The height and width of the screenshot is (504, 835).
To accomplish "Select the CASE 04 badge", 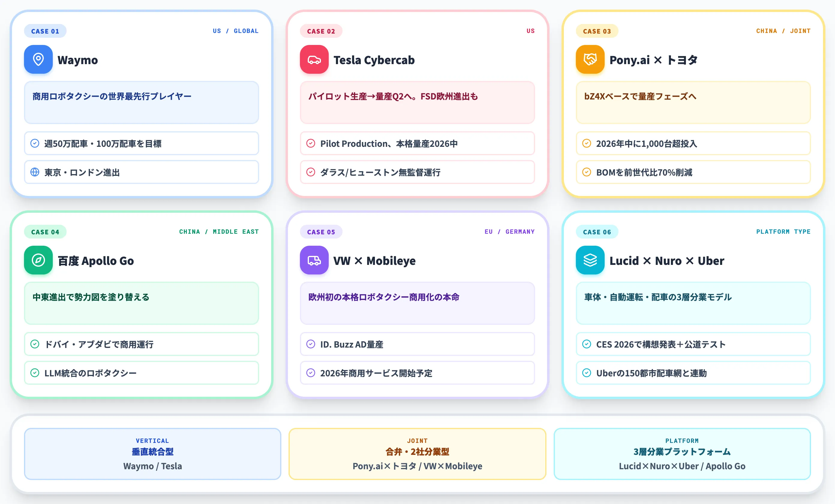I will 45,232.
